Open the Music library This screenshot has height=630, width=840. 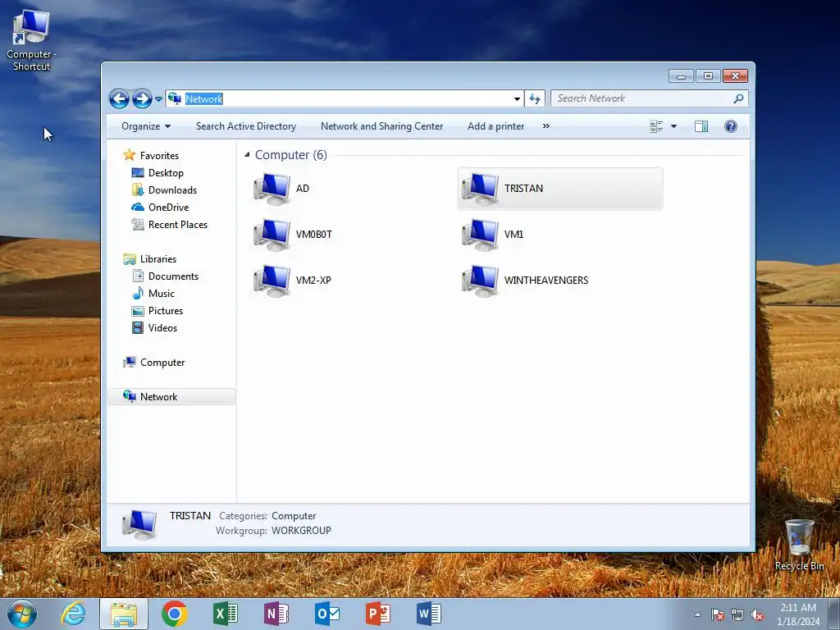pos(162,294)
